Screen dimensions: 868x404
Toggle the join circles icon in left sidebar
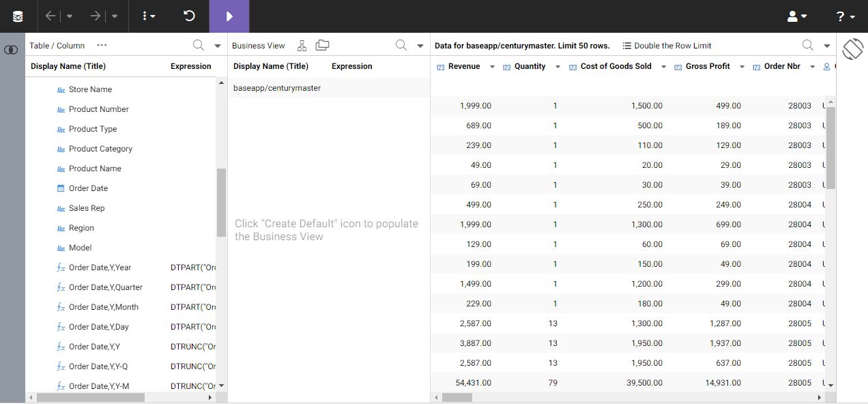click(x=11, y=50)
